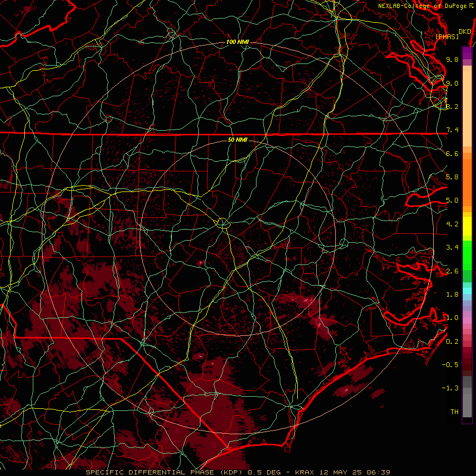Pick the cyan segment of the color bar
The height and width of the screenshot is (476, 476).
coord(467,291)
